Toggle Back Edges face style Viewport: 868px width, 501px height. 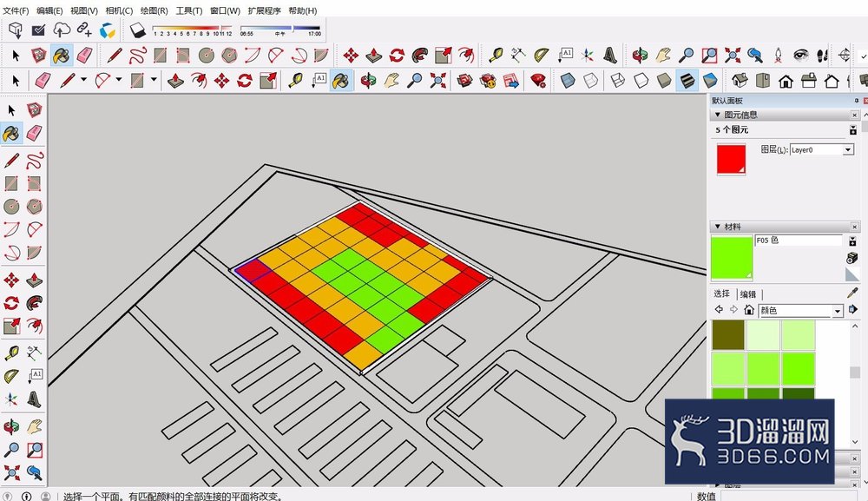click(590, 81)
